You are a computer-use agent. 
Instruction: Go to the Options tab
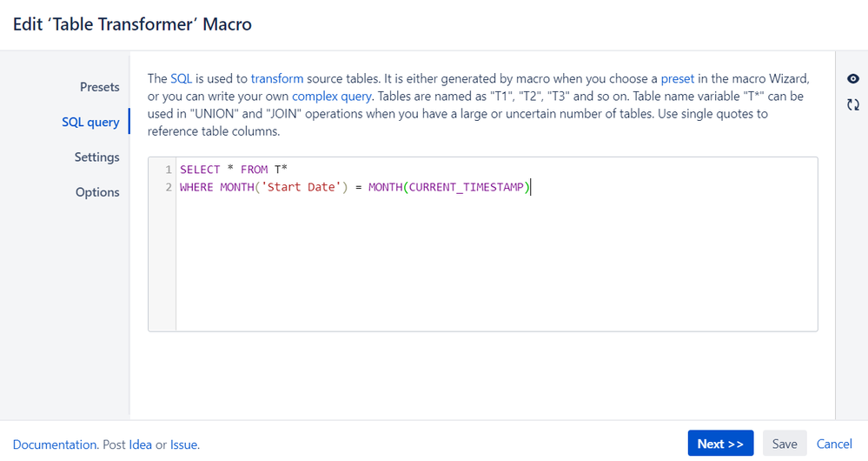tap(97, 192)
